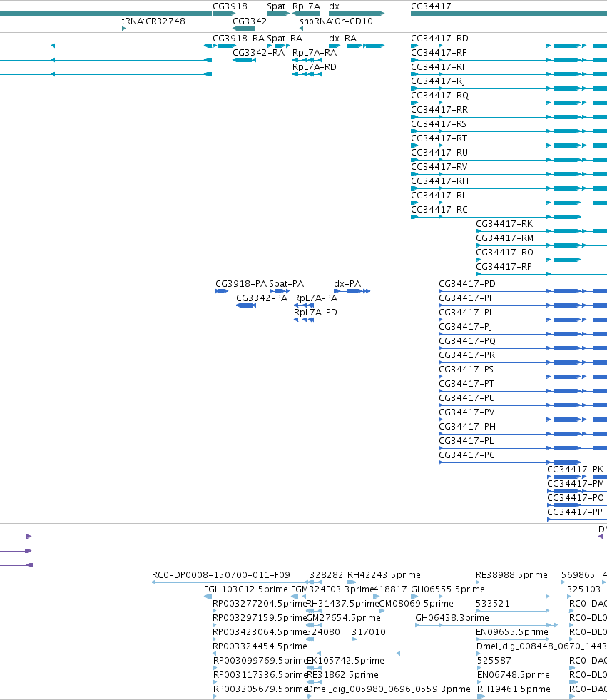The height and width of the screenshot is (700, 607).
Task: Select the dx-RA transcript label
Action: coord(343,39)
